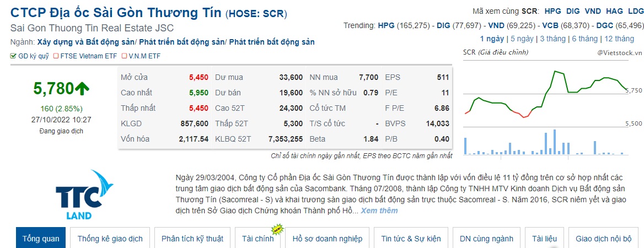This screenshot has width=644, height=248.
Task: Open the Phân tích kỹ thuật tab
Action: click(x=192, y=239)
